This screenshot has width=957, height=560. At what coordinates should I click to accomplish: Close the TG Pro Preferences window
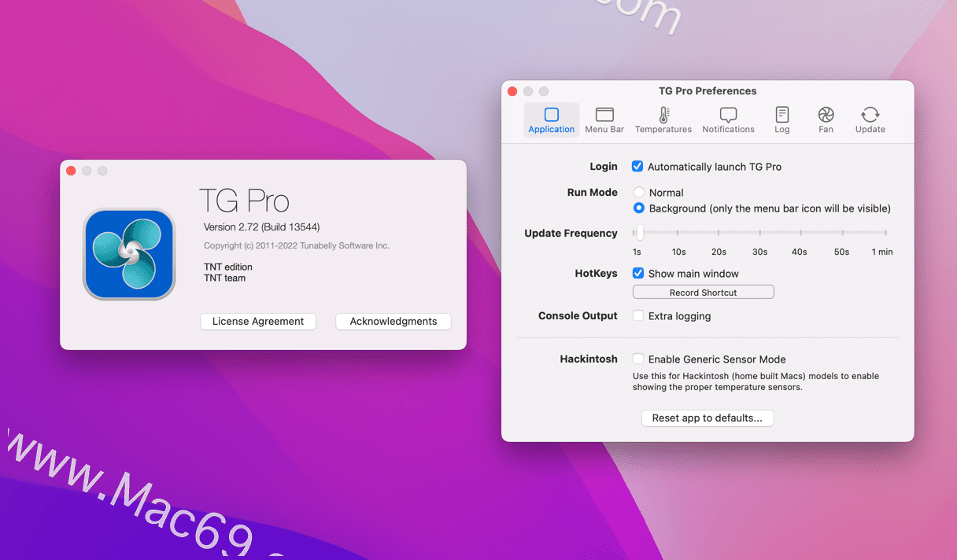pyautogui.click(x=512, y=91)
